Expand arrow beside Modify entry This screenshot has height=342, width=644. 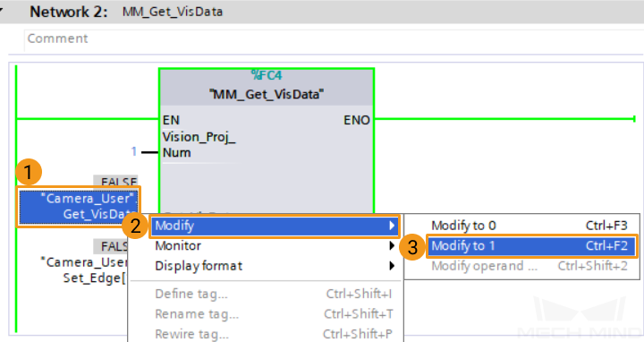pyautogui.click(x=392, y=226)
